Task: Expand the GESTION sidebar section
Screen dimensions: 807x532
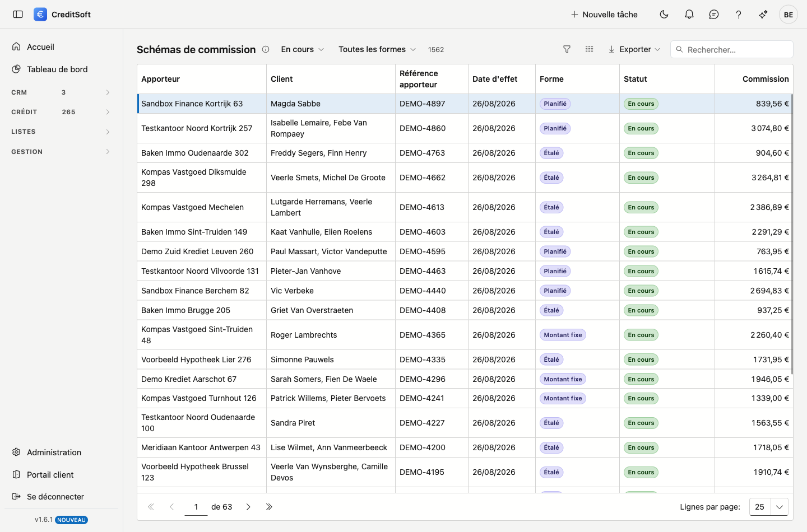Action: click(x=61, y=152)
